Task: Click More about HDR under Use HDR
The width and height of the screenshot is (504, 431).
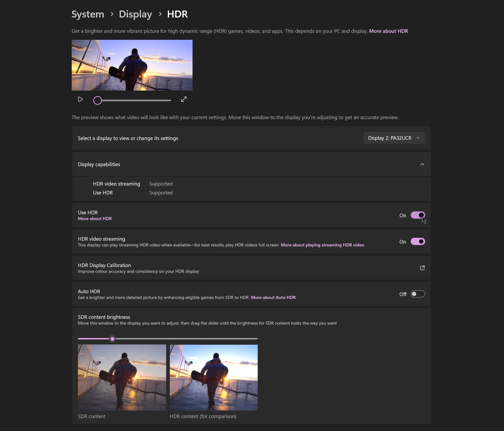Action: tap(95, 218)
